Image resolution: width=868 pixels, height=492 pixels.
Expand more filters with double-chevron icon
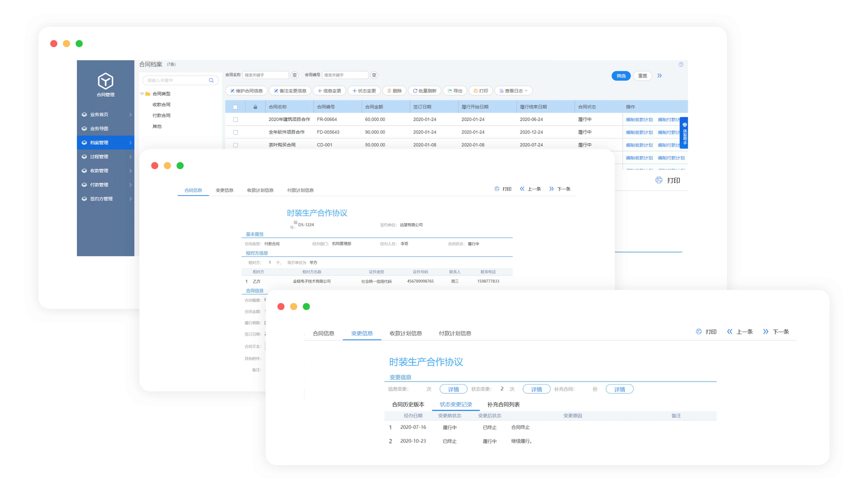pos(659,76)
